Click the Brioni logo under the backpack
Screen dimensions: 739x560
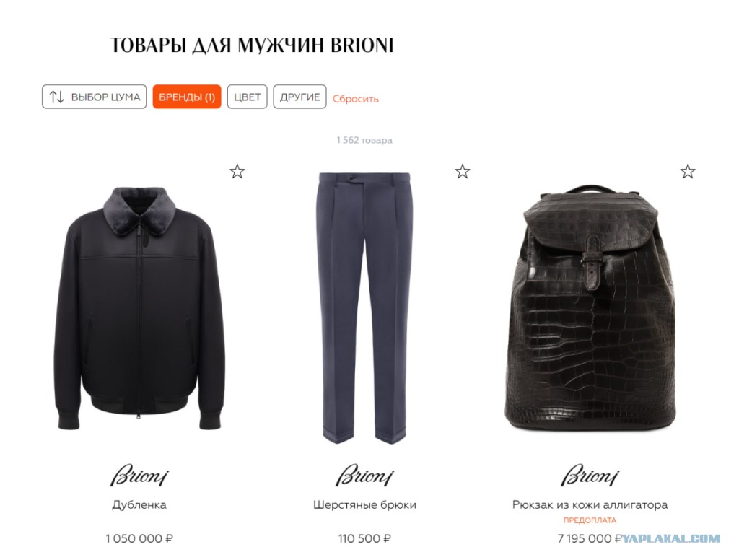(x=590, y=474)
